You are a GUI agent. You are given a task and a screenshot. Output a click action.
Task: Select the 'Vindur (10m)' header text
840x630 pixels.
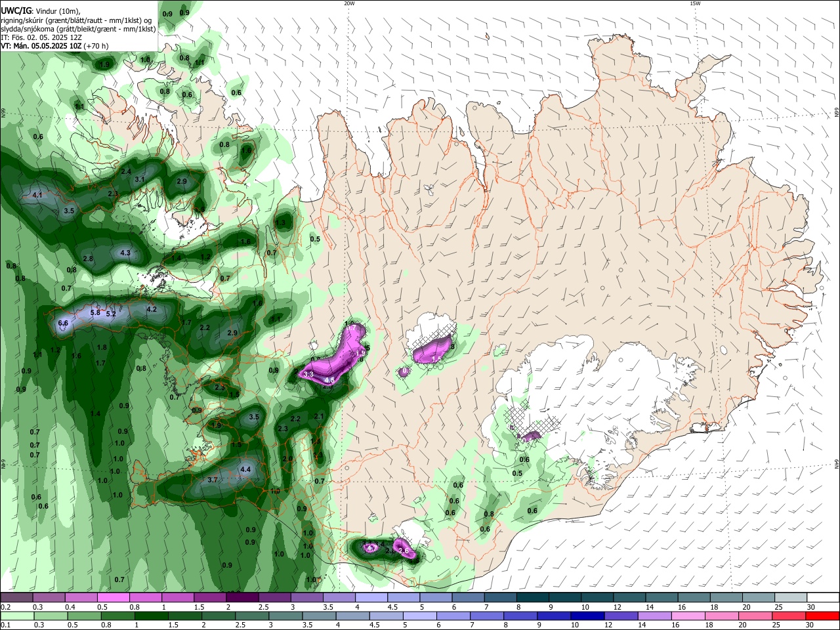[x=57, y=10]
